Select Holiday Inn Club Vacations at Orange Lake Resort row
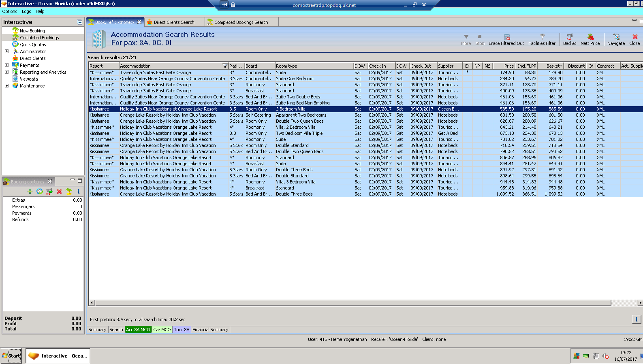The width and height of the screenshot is (643, 364). pos(366,109)
